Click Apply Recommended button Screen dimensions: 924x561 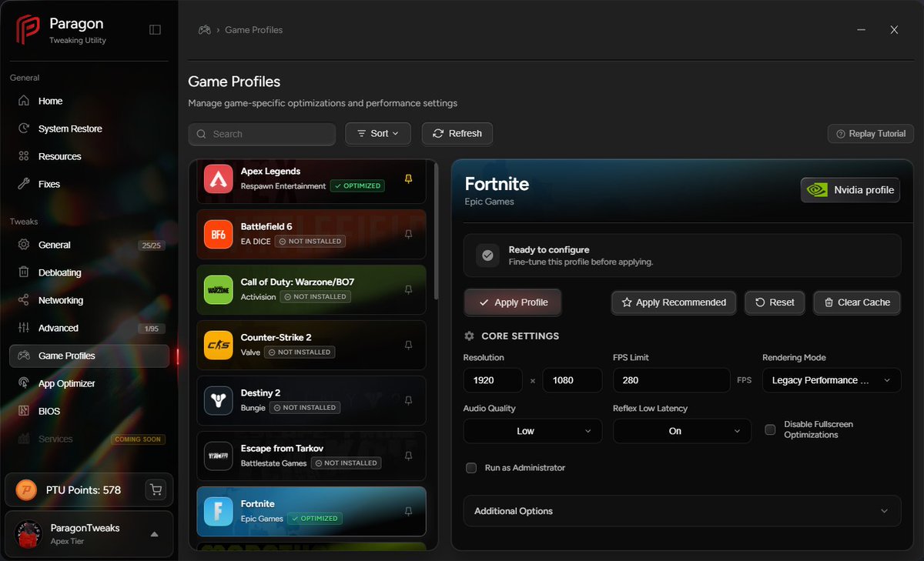pyautogui.click(x=674, y=302)
